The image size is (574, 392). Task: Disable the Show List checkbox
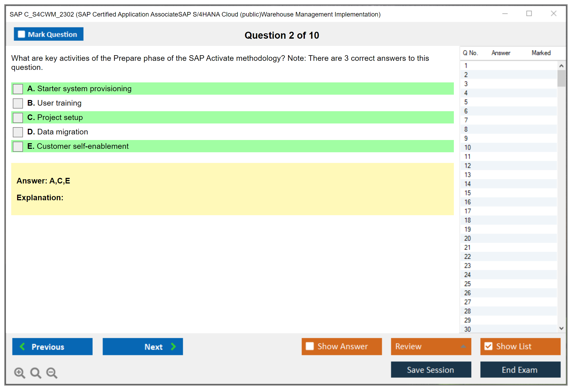[x=488, y=346]
